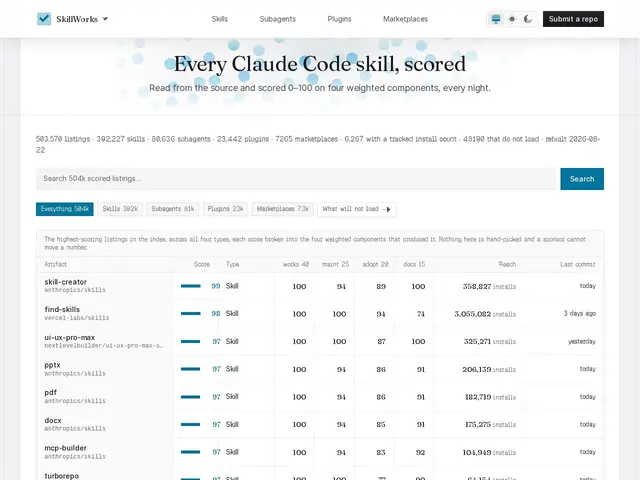640x480 pixels.
Task: Select the Marketplaces 7.3k filter tab
Action: pyautogui.click(x=282, y=209)
